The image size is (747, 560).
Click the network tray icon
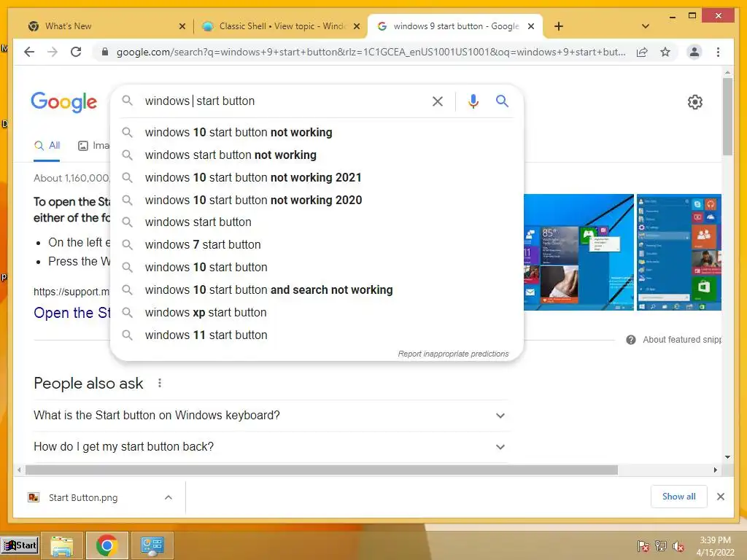(x=661, y=545)
